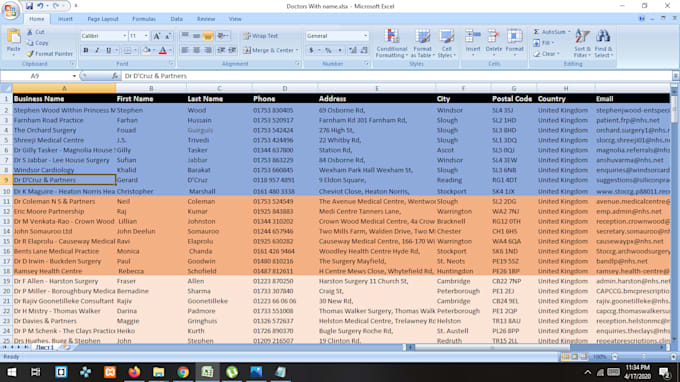The height and width of the screenshot is (382, 680).
Task: Click into the formula bar
Action: (396, 76)
